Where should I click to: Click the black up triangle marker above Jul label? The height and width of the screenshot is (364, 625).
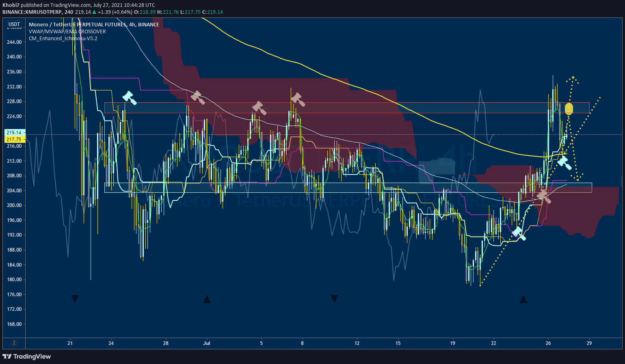point(207,299)
